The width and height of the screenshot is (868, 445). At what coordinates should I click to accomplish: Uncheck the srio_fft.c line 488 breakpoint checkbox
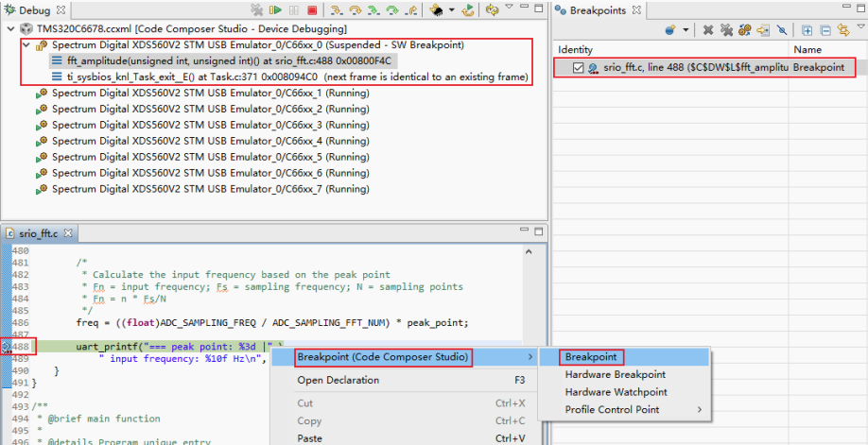click(x=579, y=68)
